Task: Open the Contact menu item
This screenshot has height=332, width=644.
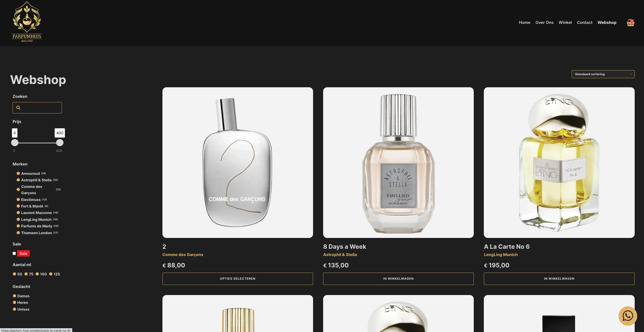Action: [585, 22]
